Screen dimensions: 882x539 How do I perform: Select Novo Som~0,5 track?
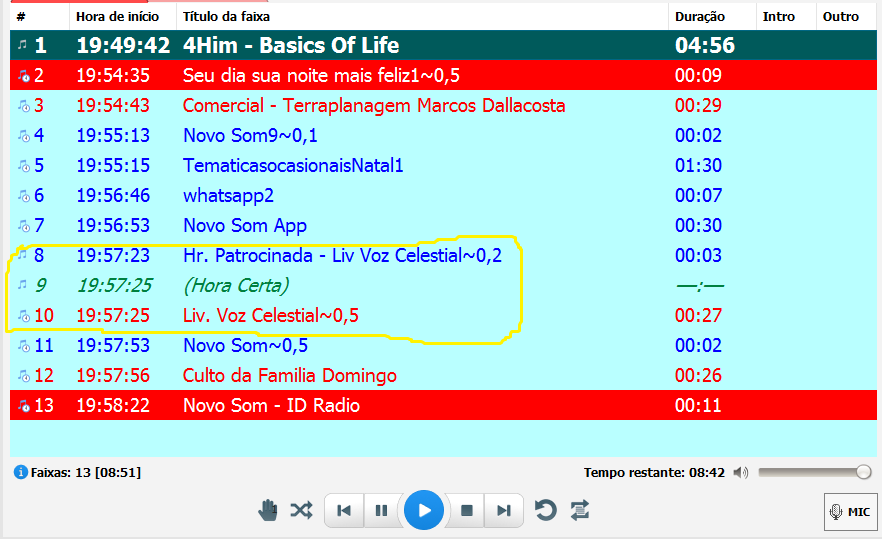click(443, 345)
